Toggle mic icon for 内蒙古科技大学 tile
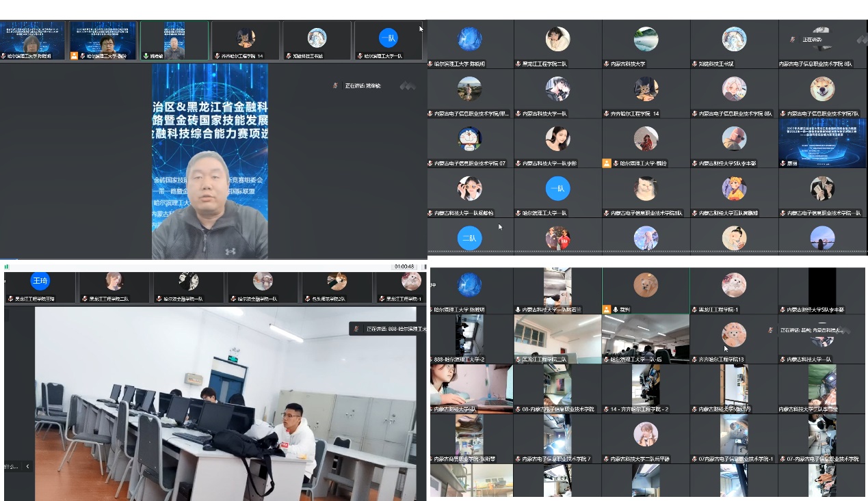The image size is (868, 501). coord(606,64)
